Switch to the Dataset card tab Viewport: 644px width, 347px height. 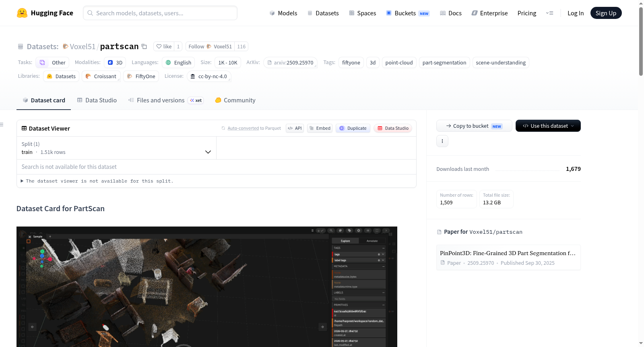(43, 100)
